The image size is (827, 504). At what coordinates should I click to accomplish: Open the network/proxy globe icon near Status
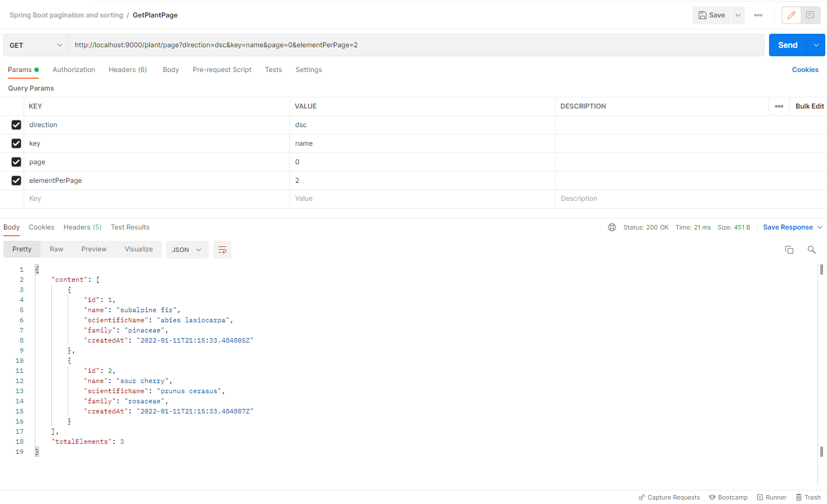[611, 227]
